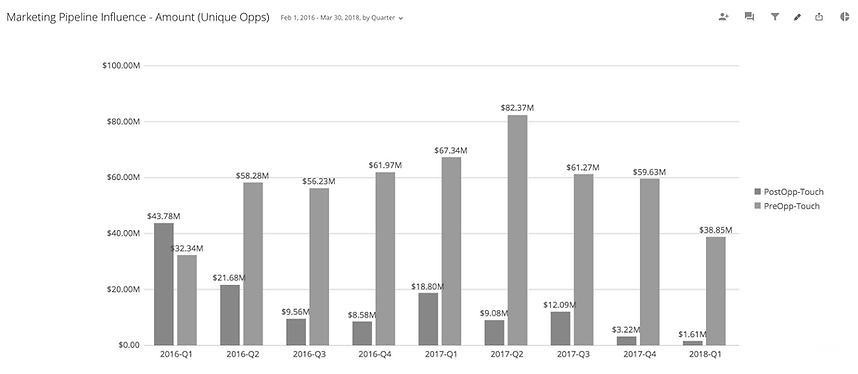
Task: Click the 2017-Q4 axis label
Action: point(640,354)
